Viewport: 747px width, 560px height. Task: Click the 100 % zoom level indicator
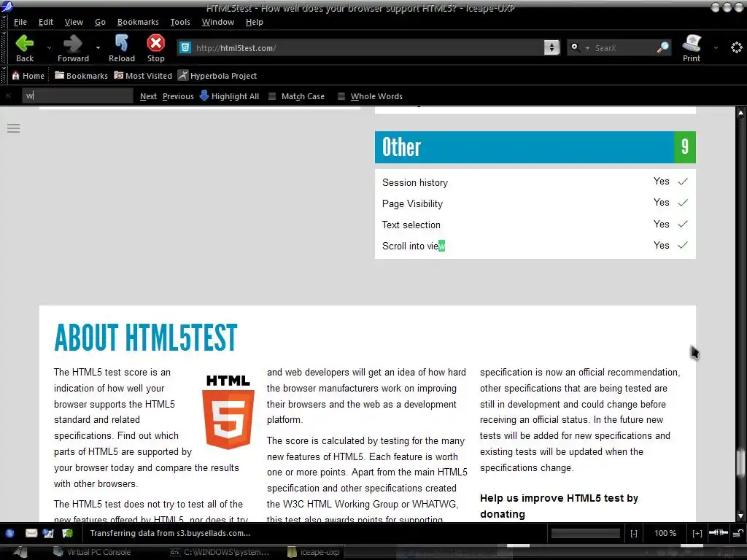point(665,533)
